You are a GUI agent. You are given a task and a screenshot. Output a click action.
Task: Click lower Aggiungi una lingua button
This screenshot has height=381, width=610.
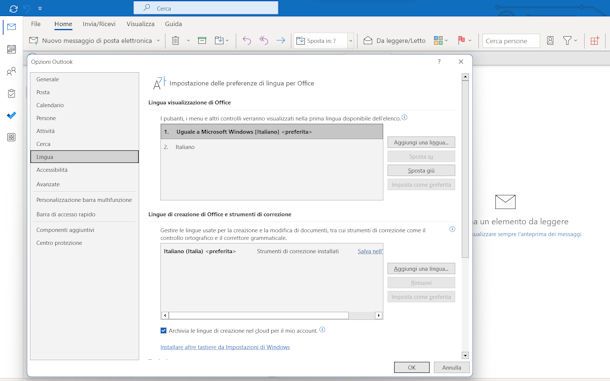tap(421, 269)
